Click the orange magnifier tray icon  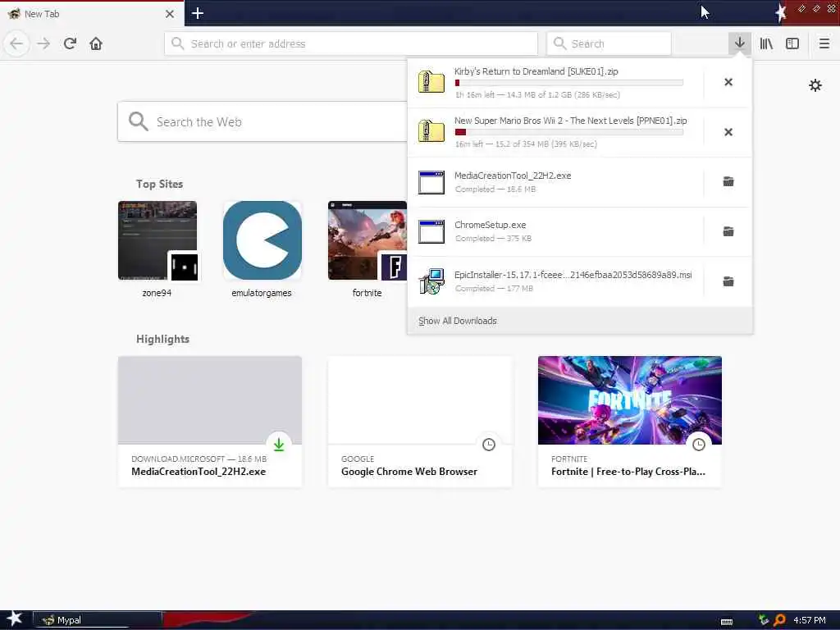pyautogui.click(x=779, y=620)
